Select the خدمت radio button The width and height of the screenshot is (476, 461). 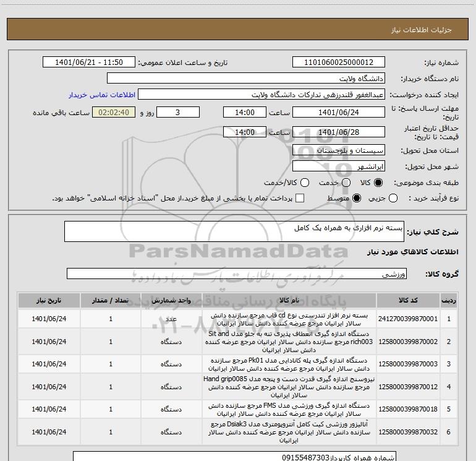[x=346, y=183]
